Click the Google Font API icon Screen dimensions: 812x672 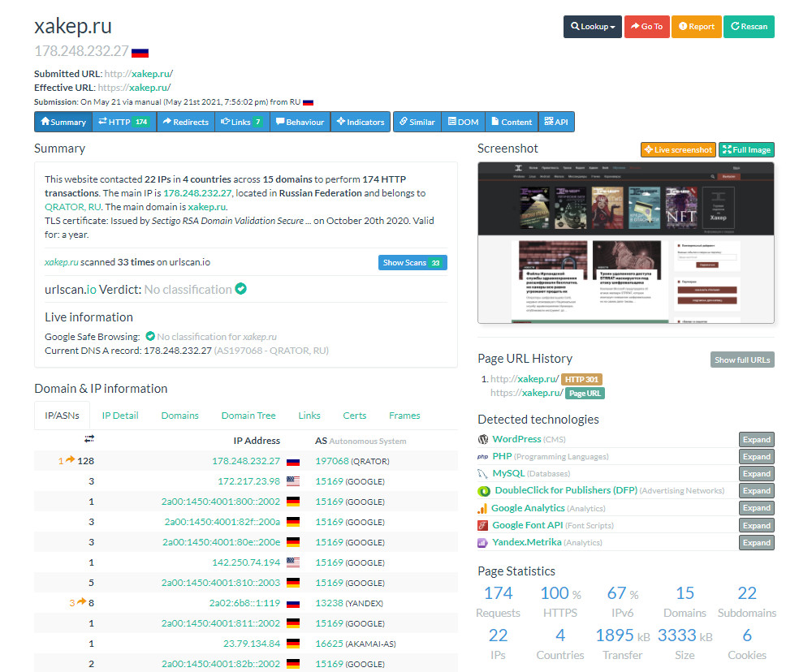(482, 525)
